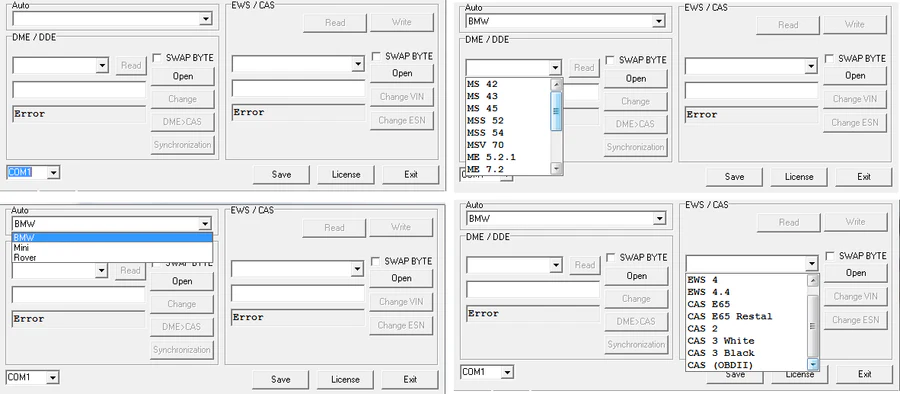The image size is (900, 394).
Task: Click EWS/CAS Open button in the CAS list panel
Action: (855, 273)
